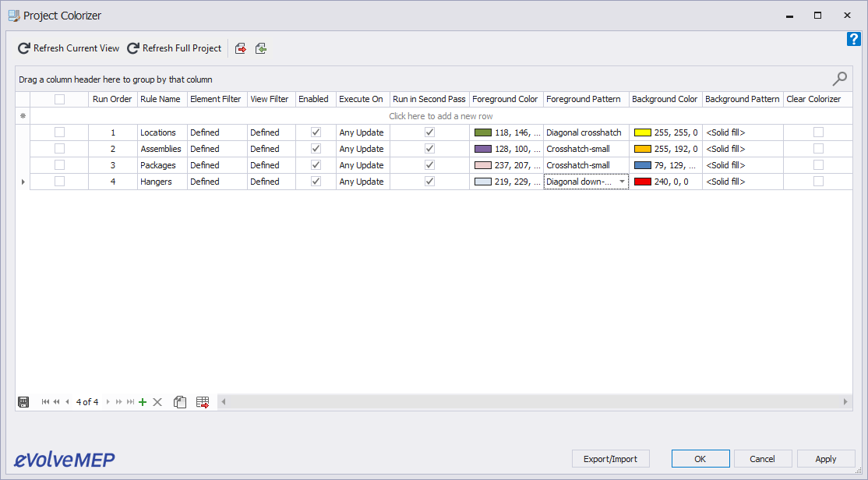Toggle Enabled checkbox for Locations rule
The height and width of the screenshot is (480, 868).
[x=316, y=132]
